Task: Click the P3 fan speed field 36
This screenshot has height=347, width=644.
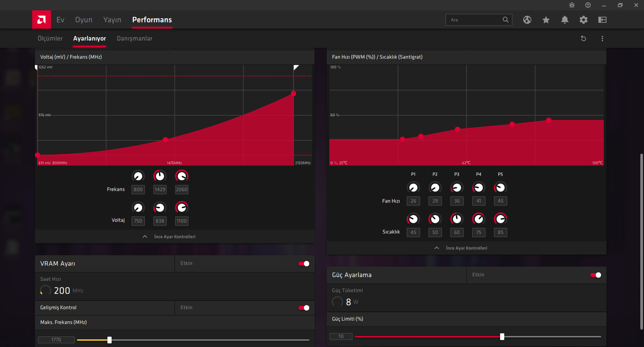Action: pyautogui.click(x=457, y=201)
